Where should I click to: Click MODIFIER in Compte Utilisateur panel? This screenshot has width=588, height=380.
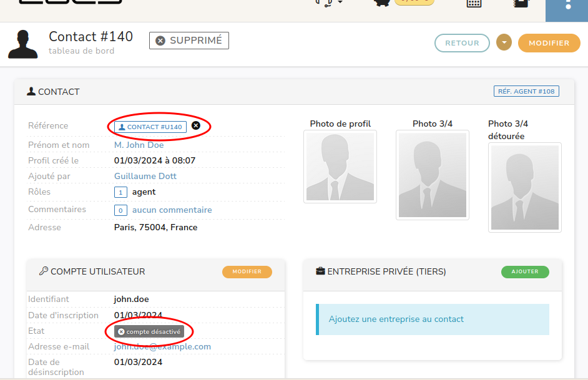[247, 272]
